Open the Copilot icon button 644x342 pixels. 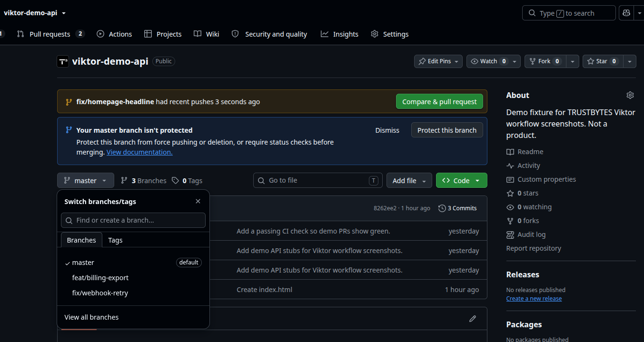pyautogui.click(x=626, y=13)
